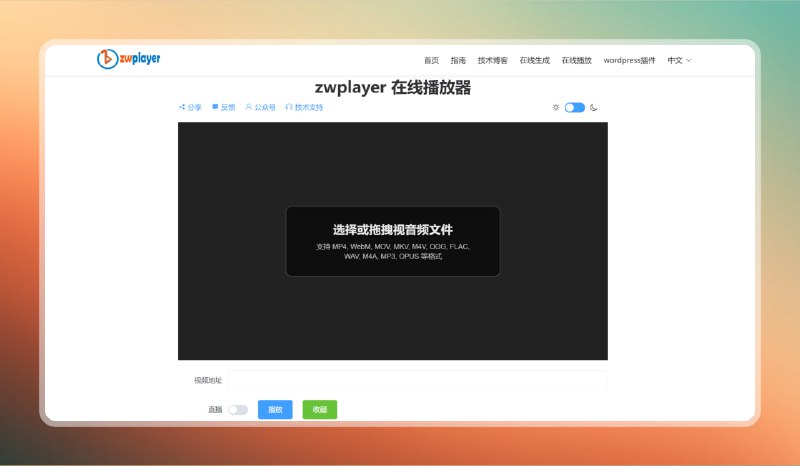
Task: Click the 视频地址 input field
Action: point(417,380)
